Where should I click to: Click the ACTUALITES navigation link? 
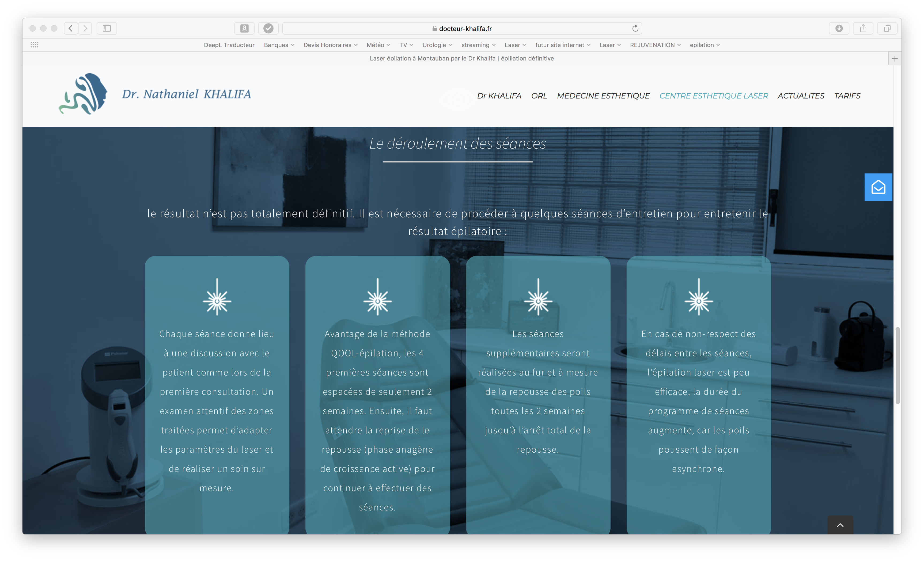point(801,96)
